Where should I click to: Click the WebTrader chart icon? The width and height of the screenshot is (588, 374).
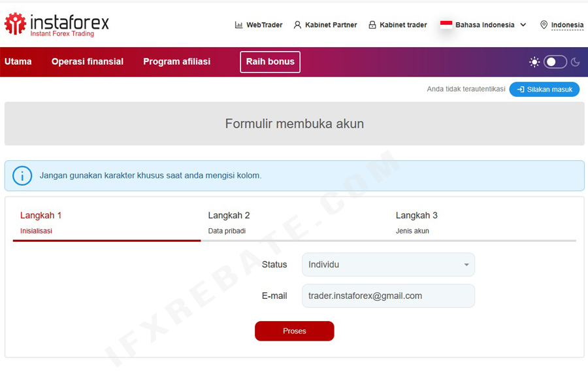[x=238, y=25]
